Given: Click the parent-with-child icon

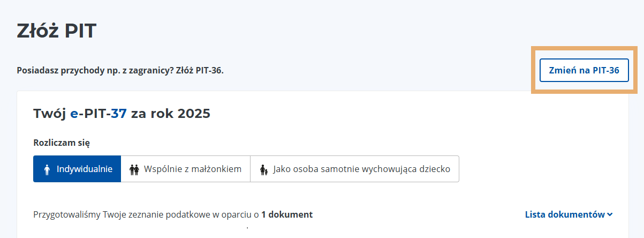Looking at the screenshot, I should [263, 169].
